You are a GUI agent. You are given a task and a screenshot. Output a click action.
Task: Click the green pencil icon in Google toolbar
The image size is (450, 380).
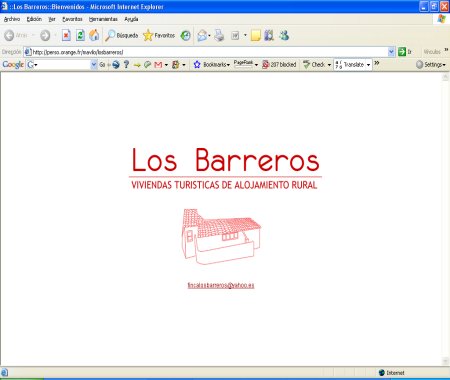pos(147,64)
